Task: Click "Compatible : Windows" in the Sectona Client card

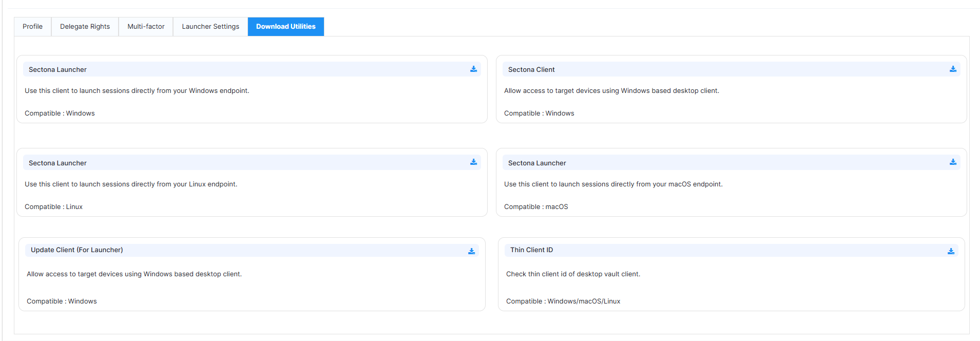Action: (539, 113)
